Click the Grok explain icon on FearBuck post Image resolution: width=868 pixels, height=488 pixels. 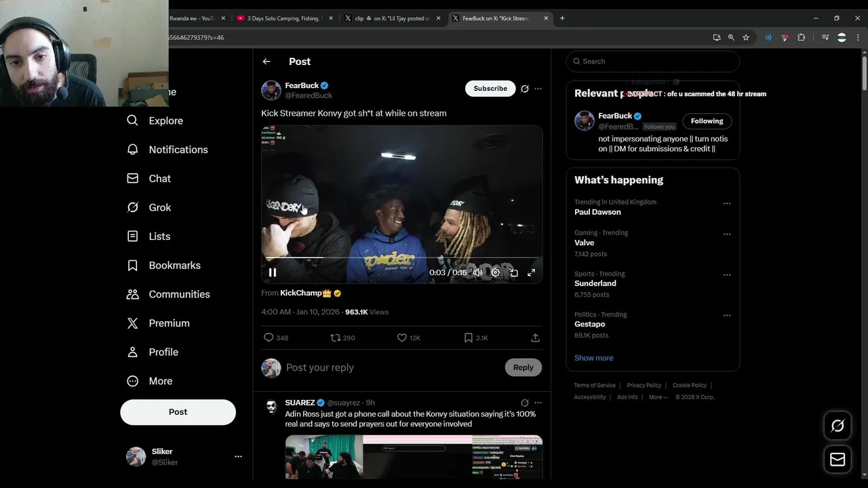point(524,89)
